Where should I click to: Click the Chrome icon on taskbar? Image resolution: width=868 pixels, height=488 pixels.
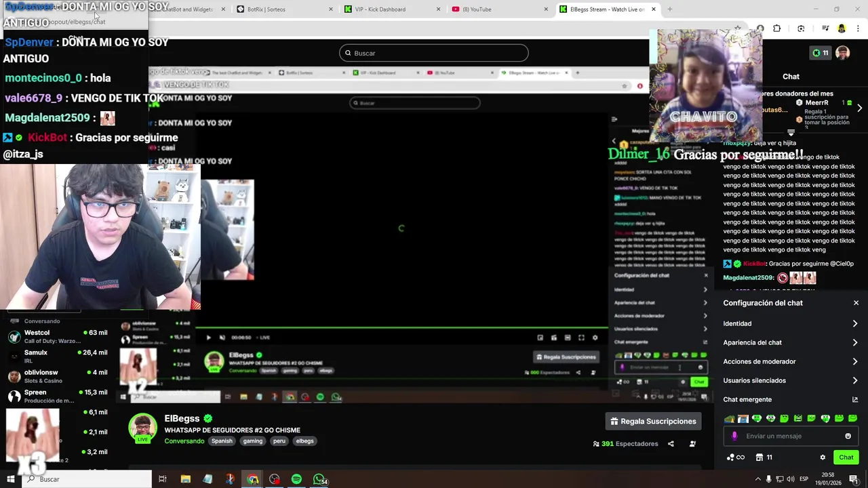click(252, 479)
